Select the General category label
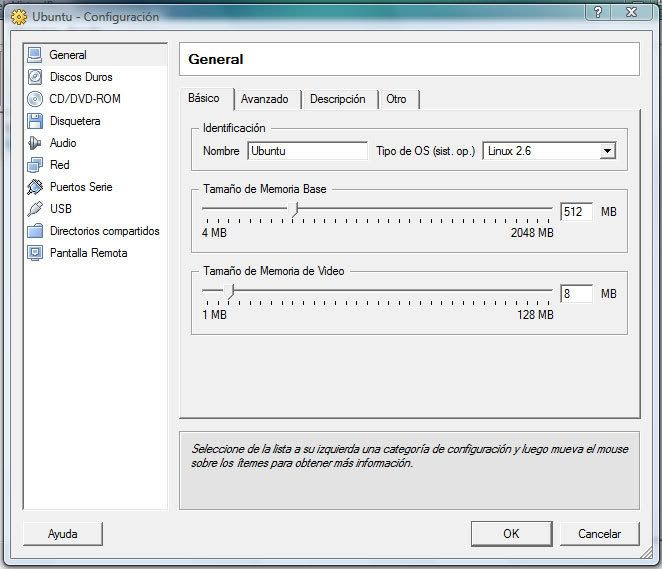This screenshot has width=662, height=569. (68, 55)
